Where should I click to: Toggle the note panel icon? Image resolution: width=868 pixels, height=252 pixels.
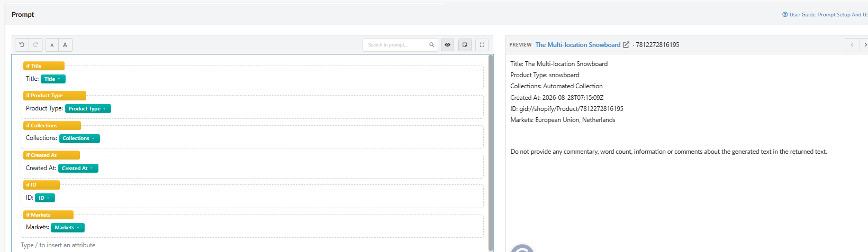pyautogui.click(x=465, y=45)
